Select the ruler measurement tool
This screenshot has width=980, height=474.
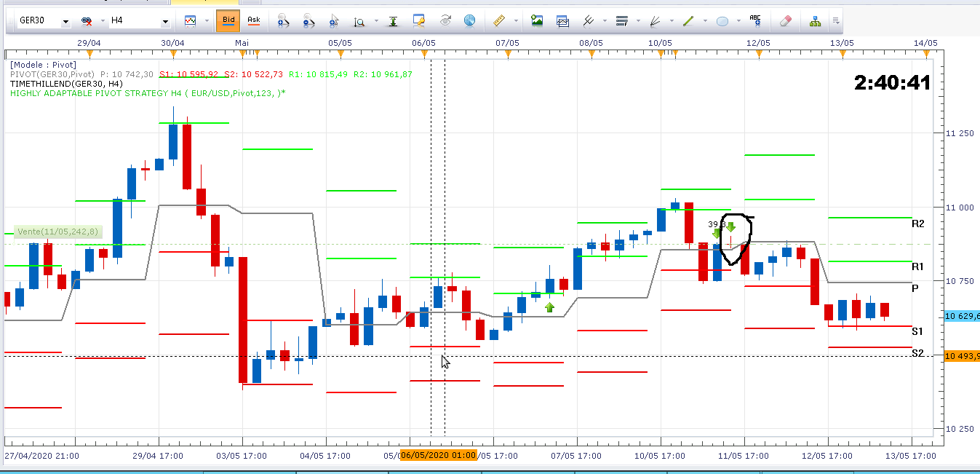(498, 21)
